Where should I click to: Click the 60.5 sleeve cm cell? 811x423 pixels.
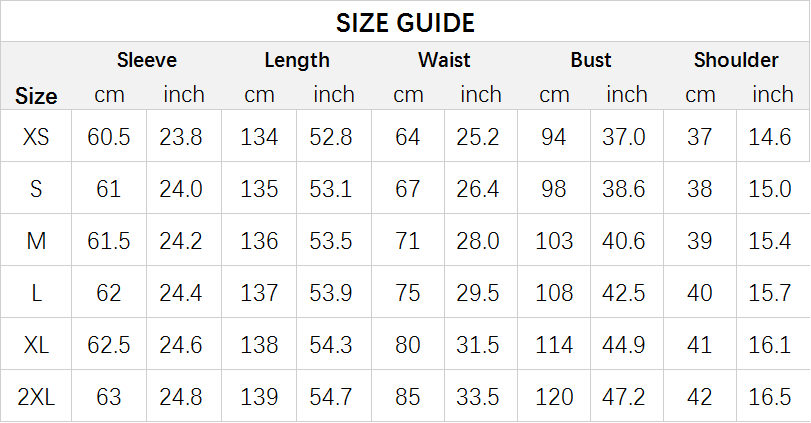pyautogui.click(x=109, y=137)
